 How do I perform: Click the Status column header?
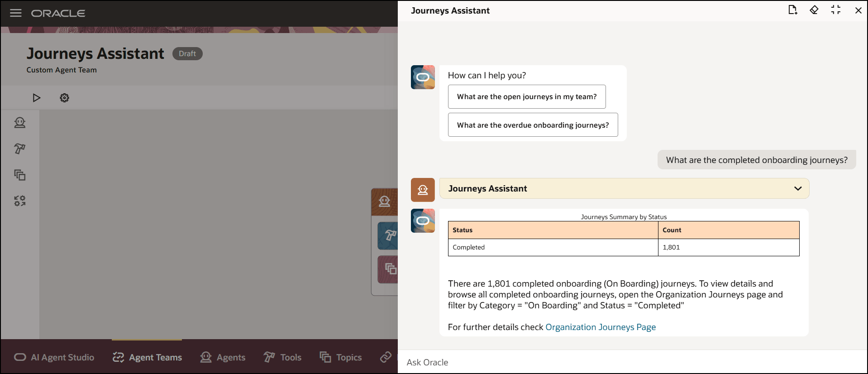pos(553,230)
